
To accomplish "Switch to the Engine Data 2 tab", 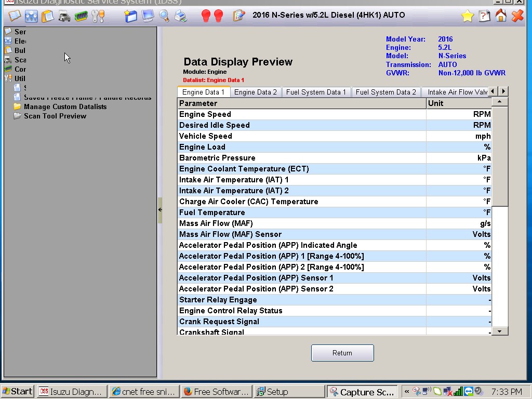I will pyautogui.click(x=256, y=92).
